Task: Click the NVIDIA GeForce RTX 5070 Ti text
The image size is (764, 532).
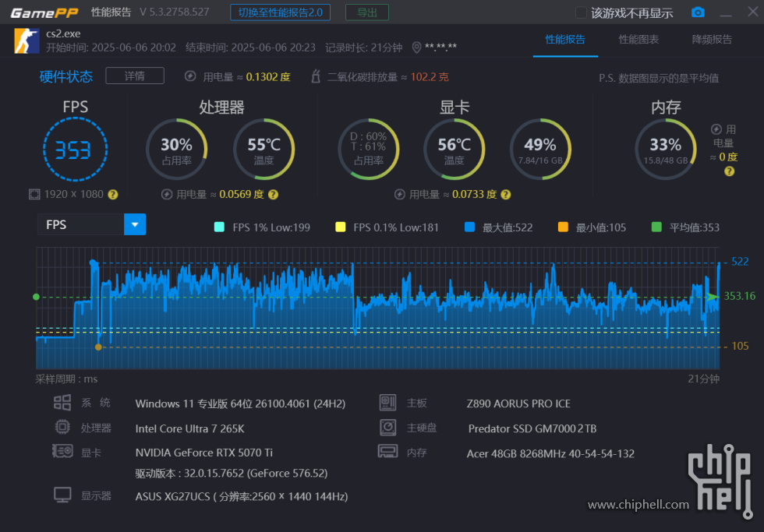Action: (204, 453)
